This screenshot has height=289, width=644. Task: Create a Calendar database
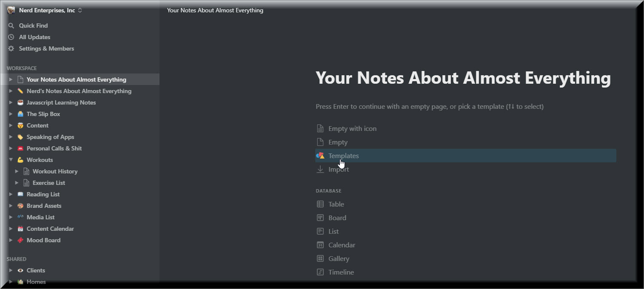342,245
